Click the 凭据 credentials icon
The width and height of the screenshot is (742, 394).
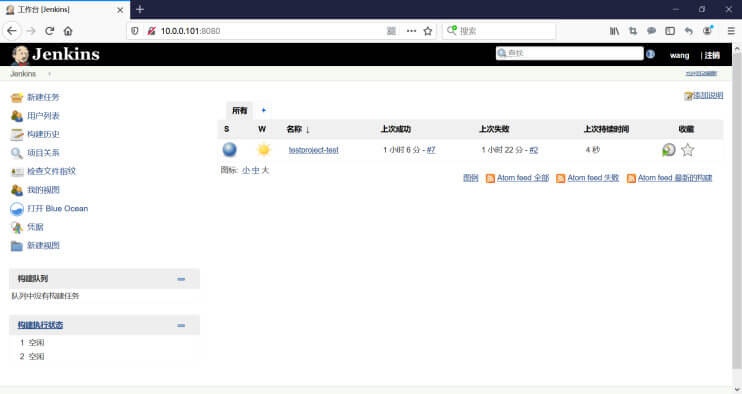coord(17,228)
